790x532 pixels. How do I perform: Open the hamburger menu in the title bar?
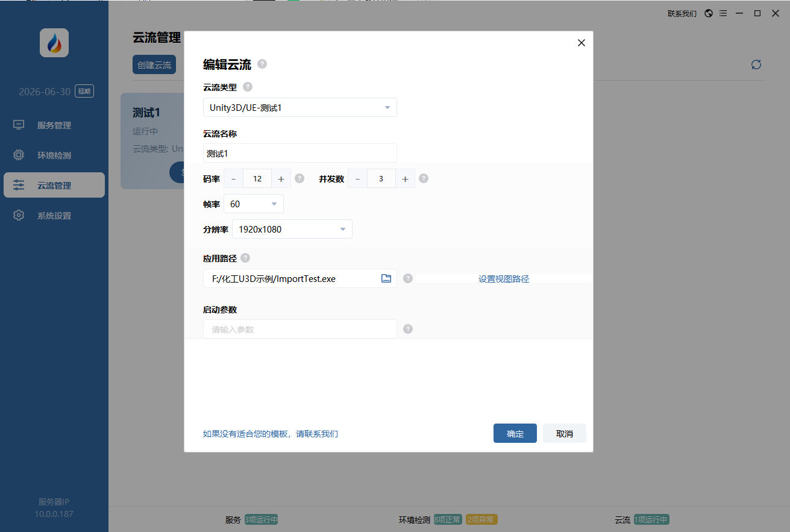click(x=723, y=13)
